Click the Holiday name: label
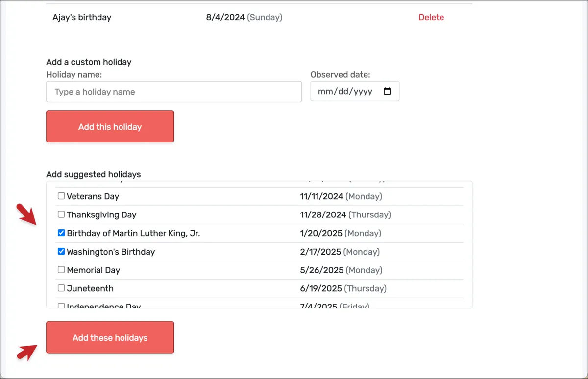The width and height of the screenshot is (588, 379). (x=74, y=75)
